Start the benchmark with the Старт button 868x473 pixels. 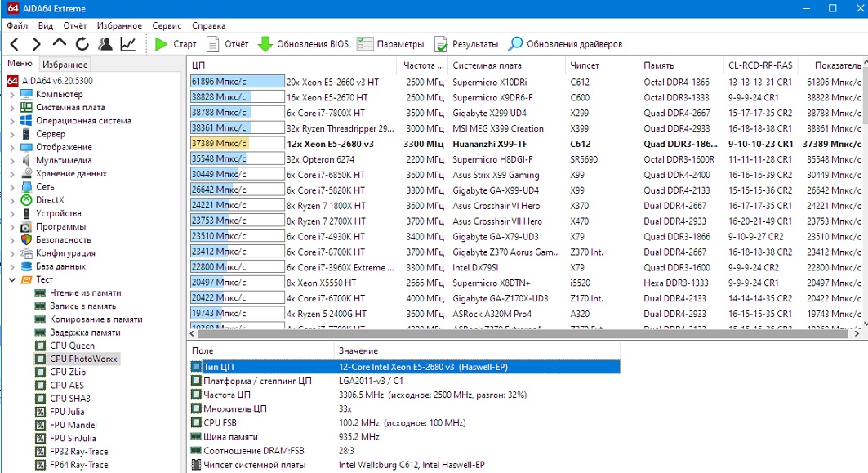(176, 44)
